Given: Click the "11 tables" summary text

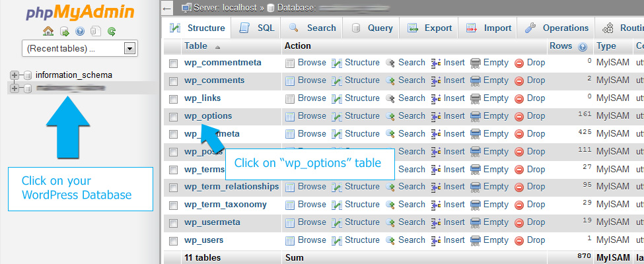Looking at the screenshot, I should (203, 258).
